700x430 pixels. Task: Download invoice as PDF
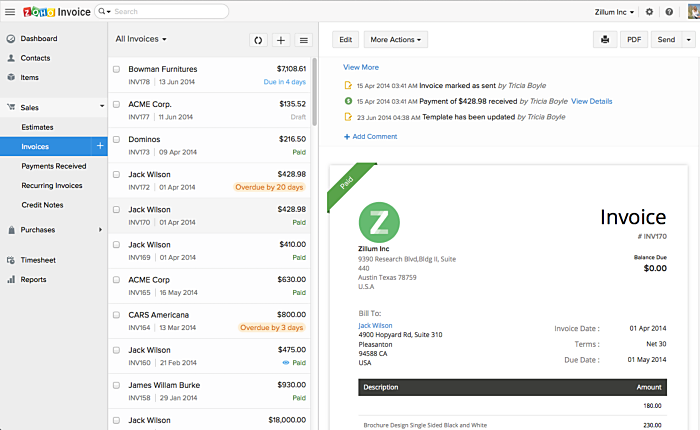(634, 40)
